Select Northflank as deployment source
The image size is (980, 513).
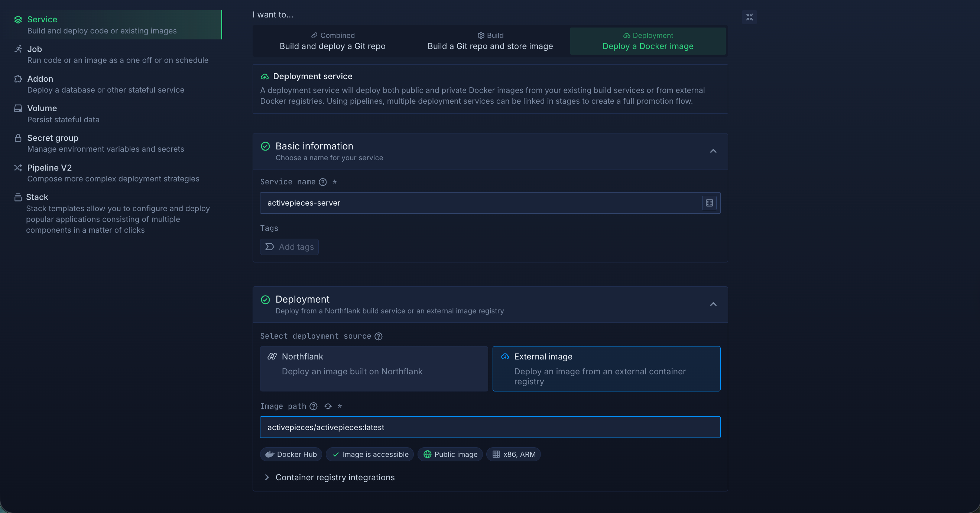[x=374, y=368]
